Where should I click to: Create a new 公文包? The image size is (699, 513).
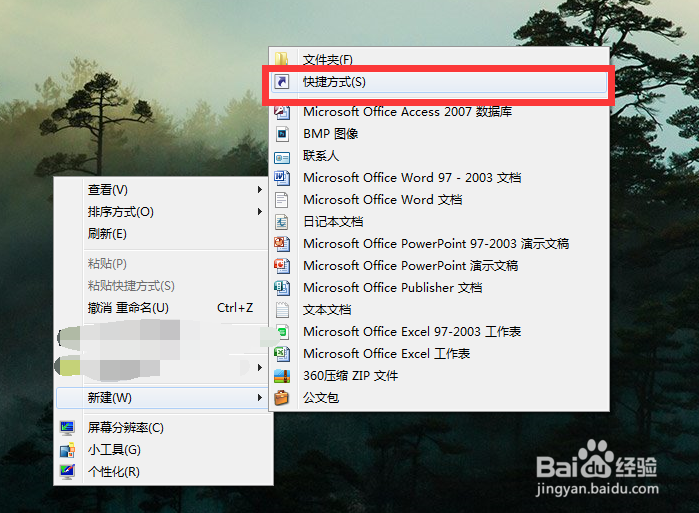click(x=439, y=398)
